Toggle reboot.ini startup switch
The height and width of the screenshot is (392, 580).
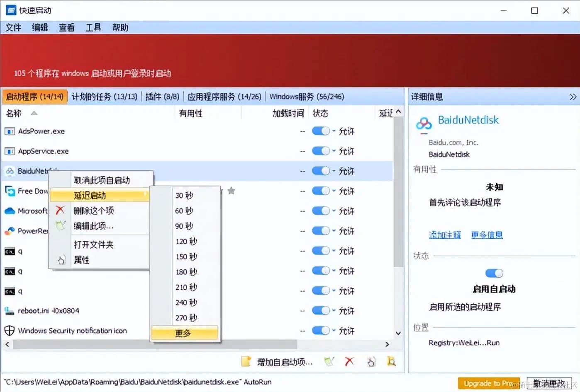pos(321,311)
